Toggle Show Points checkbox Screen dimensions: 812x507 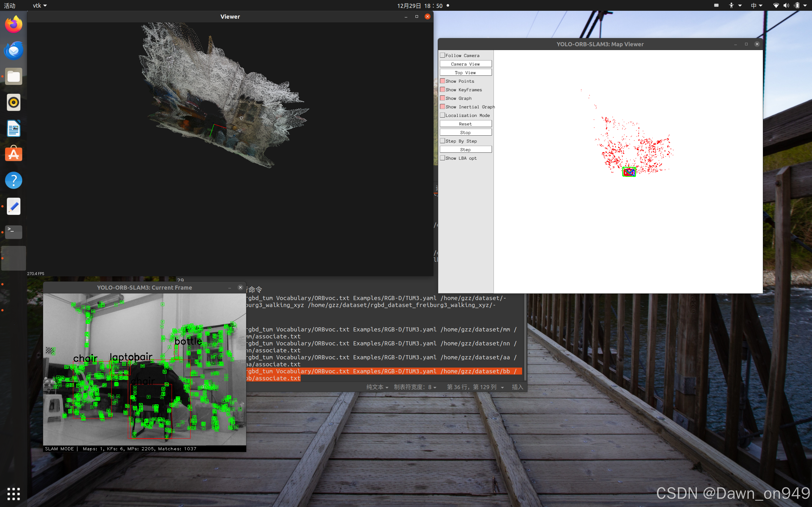pyautogui.click(x=442, y=81)
